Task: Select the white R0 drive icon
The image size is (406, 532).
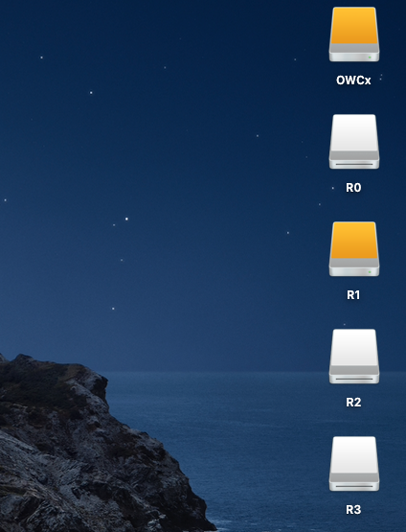Action: [354, 142]
